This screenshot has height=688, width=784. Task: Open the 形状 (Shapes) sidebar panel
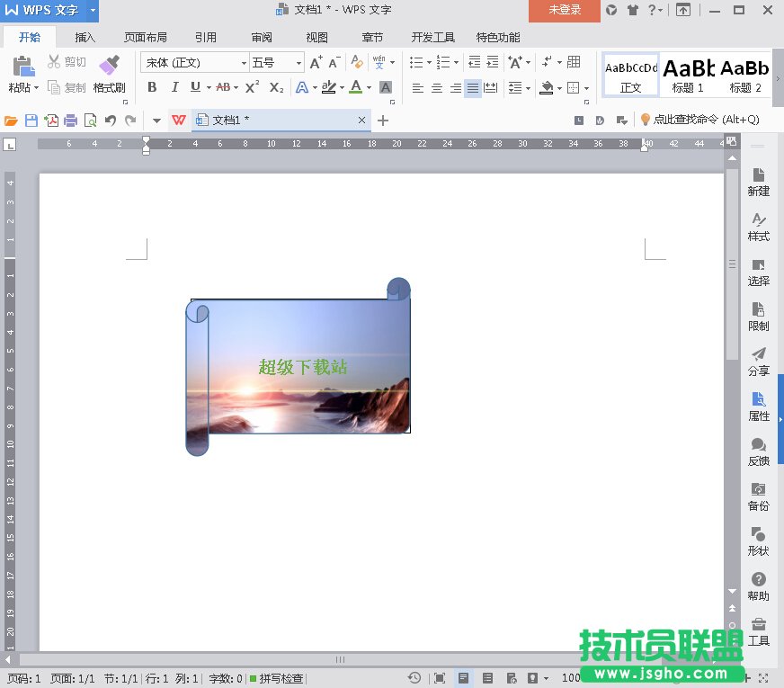tap(758, 541)
